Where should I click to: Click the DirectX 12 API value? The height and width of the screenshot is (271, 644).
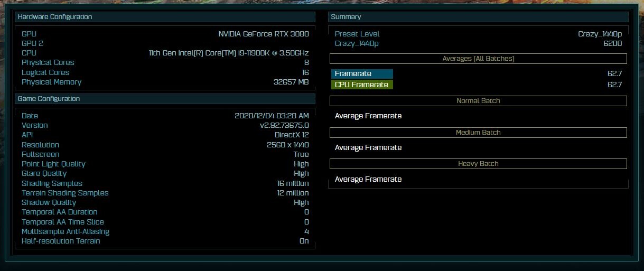click(292, 135)
